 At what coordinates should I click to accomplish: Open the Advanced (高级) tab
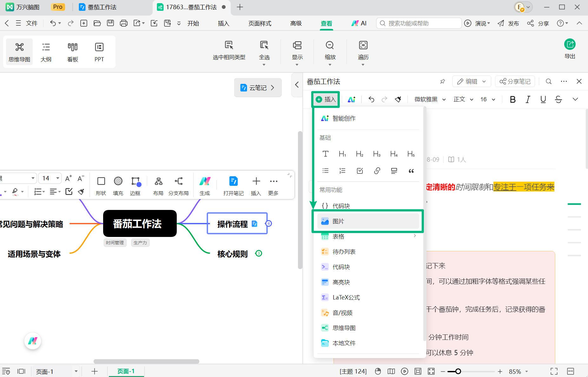click(x=296, y=23)
